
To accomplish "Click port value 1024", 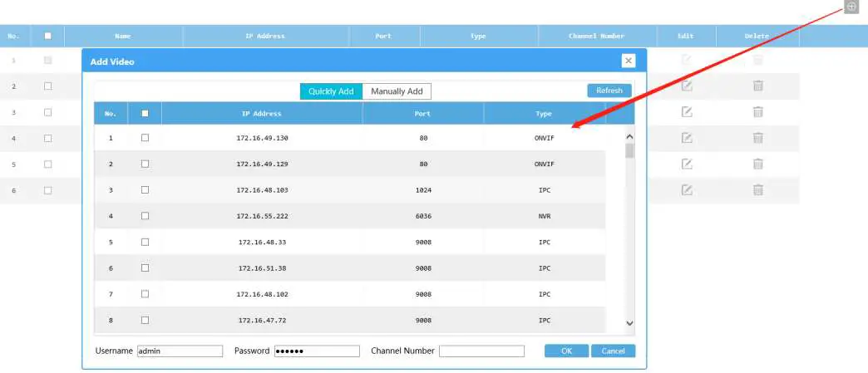I will [423, 189].
